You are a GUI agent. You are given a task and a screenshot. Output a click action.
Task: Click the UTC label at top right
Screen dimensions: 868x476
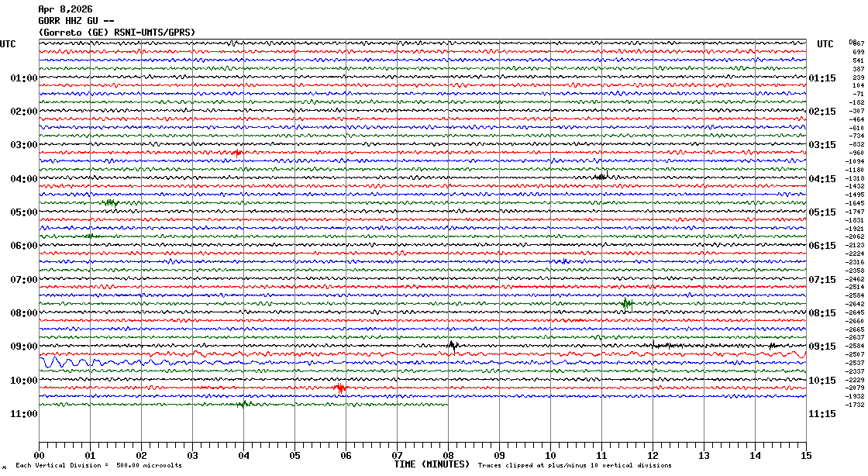(x=825, y=44)
